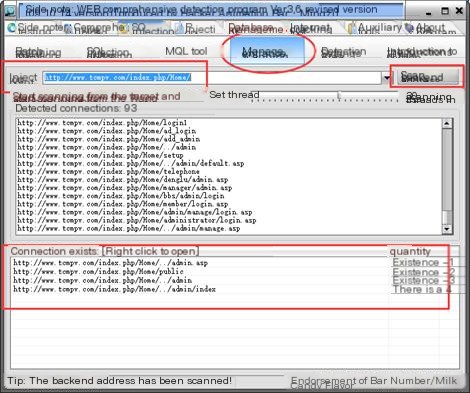The height and width of the screenshot is (393, 470).
Task: Open the SQ injection toolbar icon
Action: (124, 29)
